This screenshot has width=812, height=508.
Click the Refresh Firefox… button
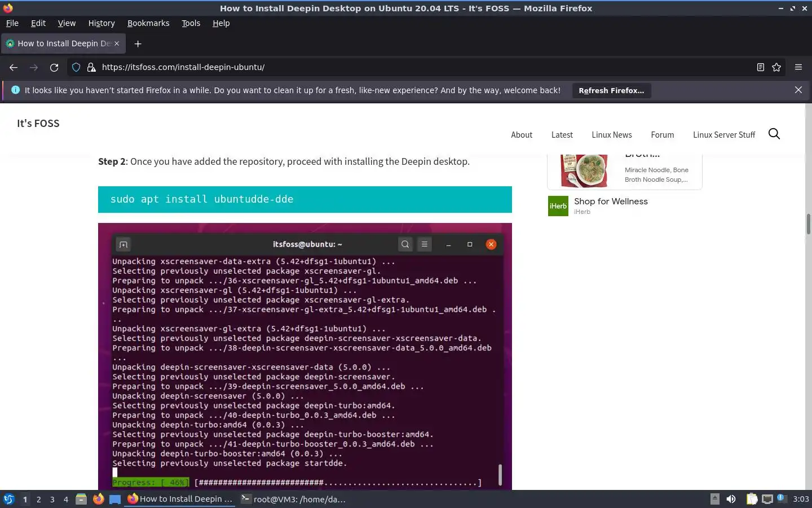click(x=611, y=90)
